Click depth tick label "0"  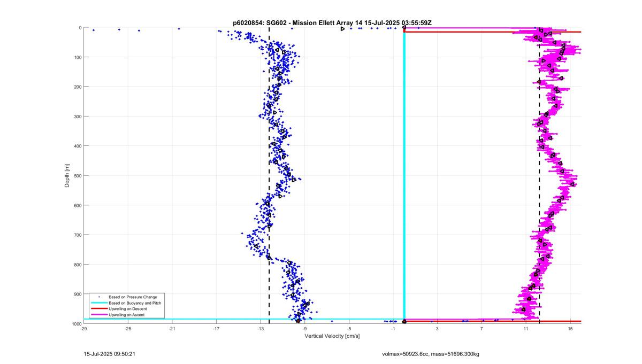(80, 28)
